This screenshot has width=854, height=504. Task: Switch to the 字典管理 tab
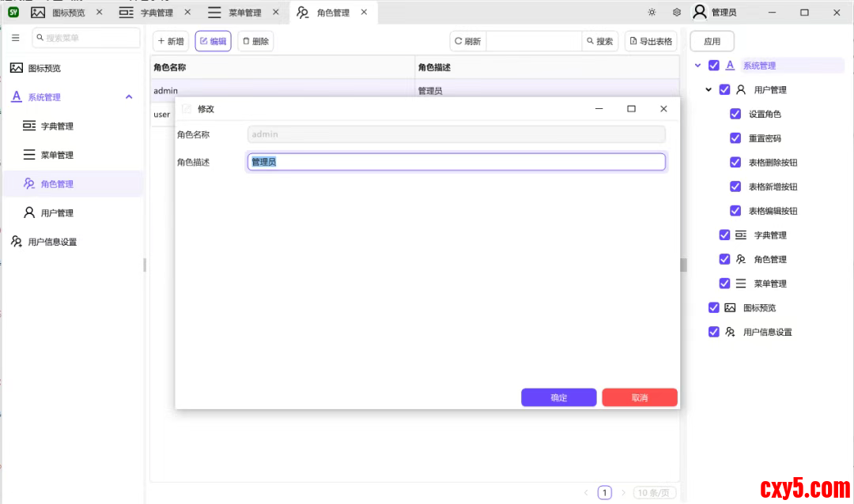[x=156, y=13]
